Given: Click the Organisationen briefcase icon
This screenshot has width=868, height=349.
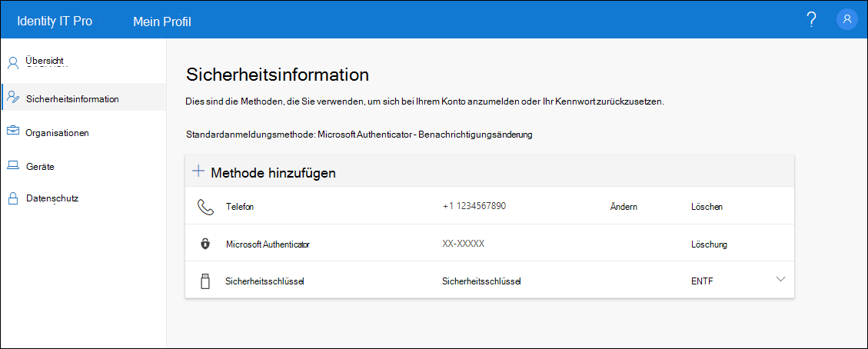Looking at the screenshot, I should 13,132.
